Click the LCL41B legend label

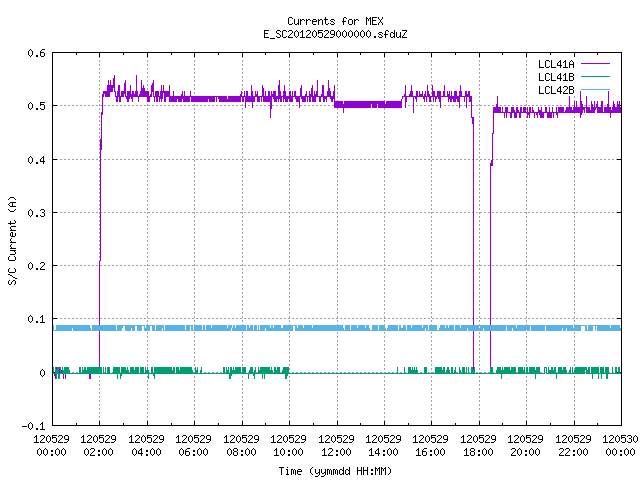point(556,77)
